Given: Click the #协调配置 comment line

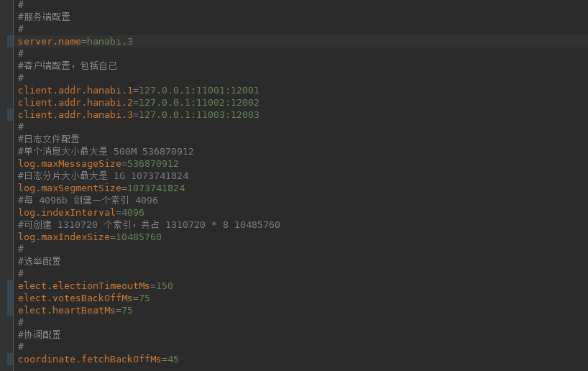Looking at the screenshot, I should tap(40, 335).
